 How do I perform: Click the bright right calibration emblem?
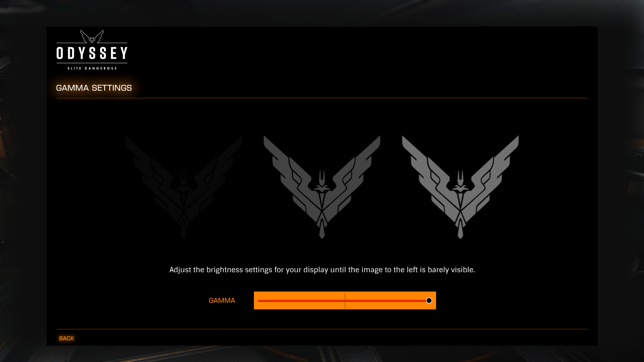[460, 187]
